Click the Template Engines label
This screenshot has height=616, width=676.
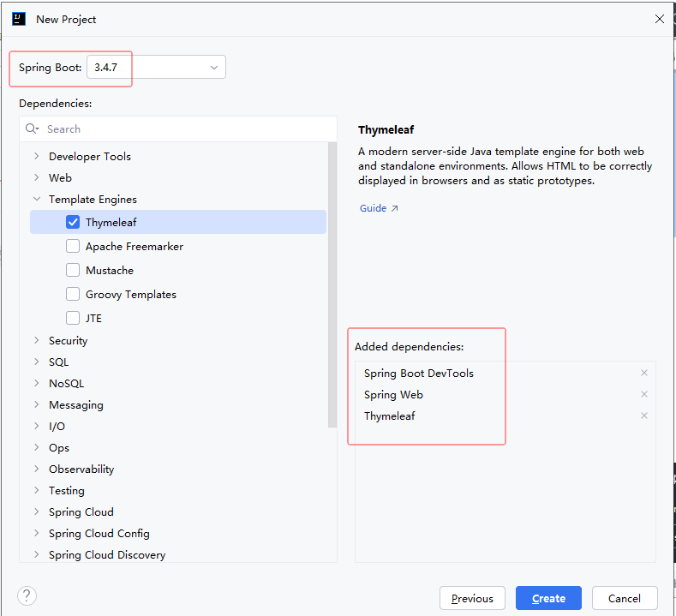coord(93,199)
